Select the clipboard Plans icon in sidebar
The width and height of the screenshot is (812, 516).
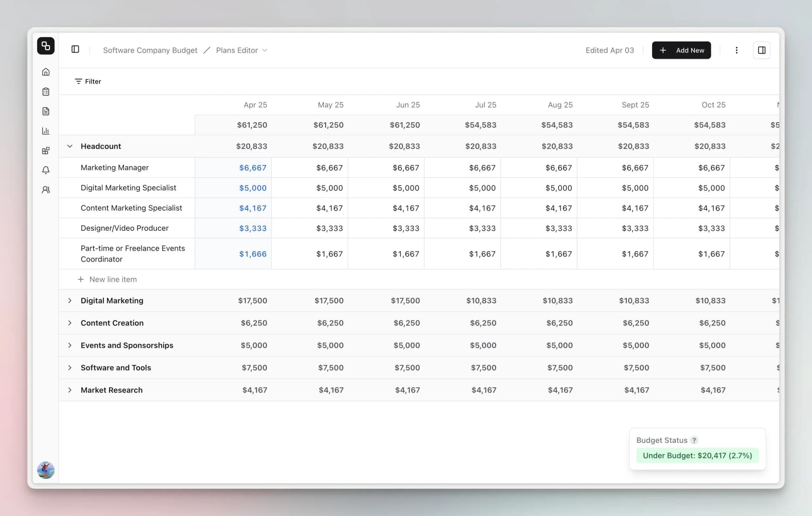click(46, 91)
